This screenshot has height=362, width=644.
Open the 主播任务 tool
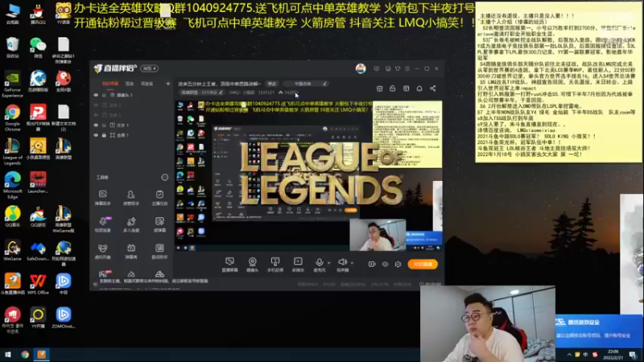point(159,197)
